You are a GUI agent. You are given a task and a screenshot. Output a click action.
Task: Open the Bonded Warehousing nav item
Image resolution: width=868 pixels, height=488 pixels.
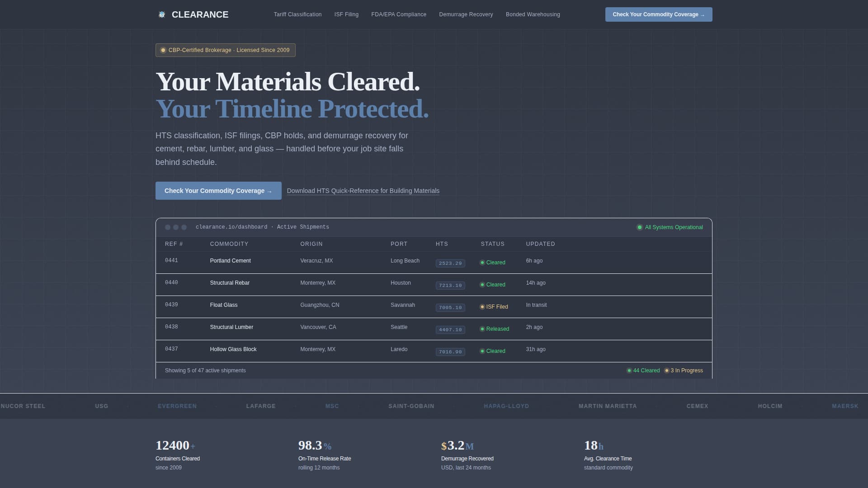tap(533, 14)
